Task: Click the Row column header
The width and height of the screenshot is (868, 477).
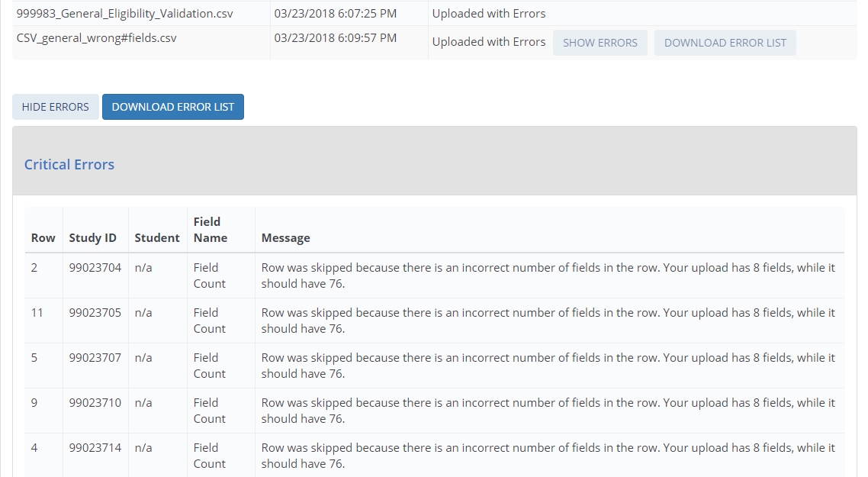Action: tap(43, 238)
